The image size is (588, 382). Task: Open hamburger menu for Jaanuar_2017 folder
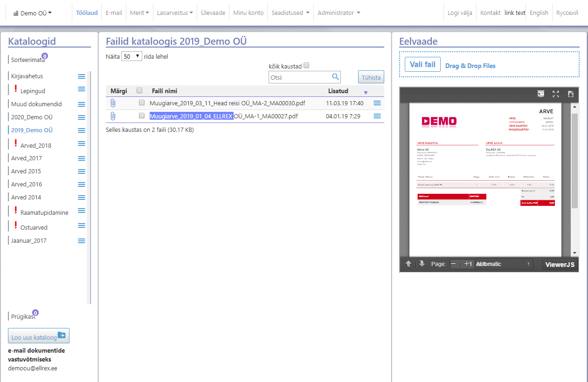(82, 241)
